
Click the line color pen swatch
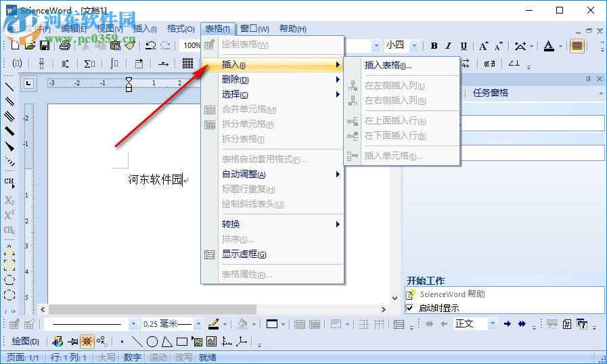[x=213, y=323]
